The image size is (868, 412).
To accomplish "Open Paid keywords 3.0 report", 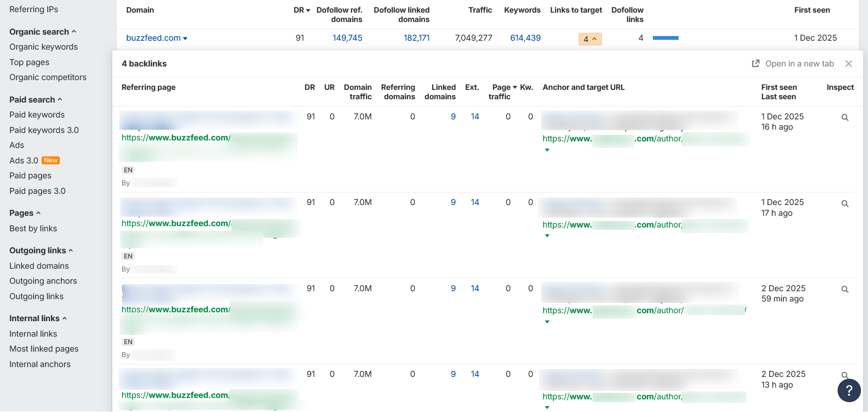I will pos(44,130).
